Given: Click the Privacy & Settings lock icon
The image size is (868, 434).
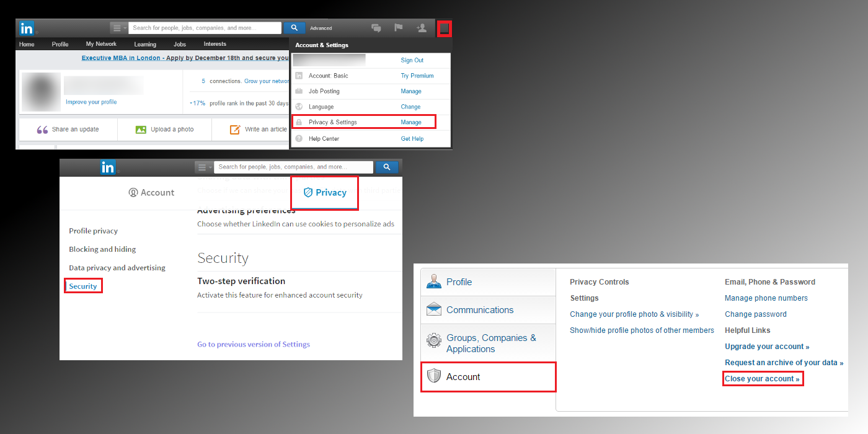Looking at the screenshot, I should click(299, 122).
